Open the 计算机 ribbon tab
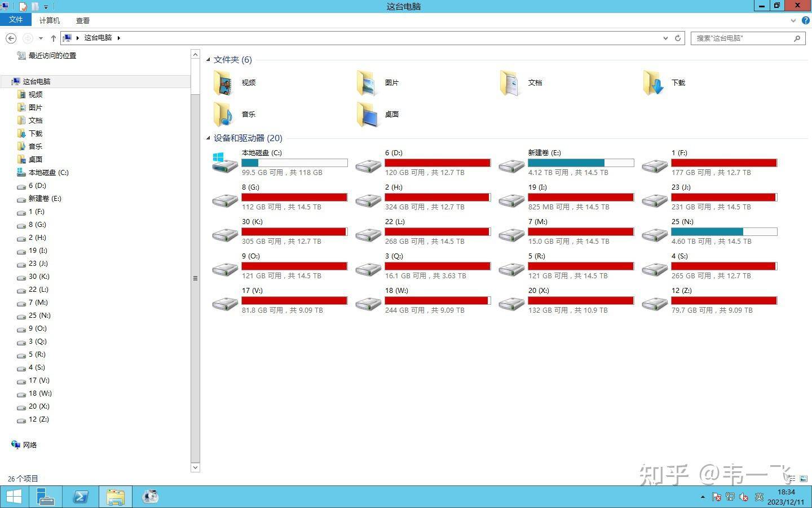Screen dimensions: 812x508 click(x=50, y=20)
